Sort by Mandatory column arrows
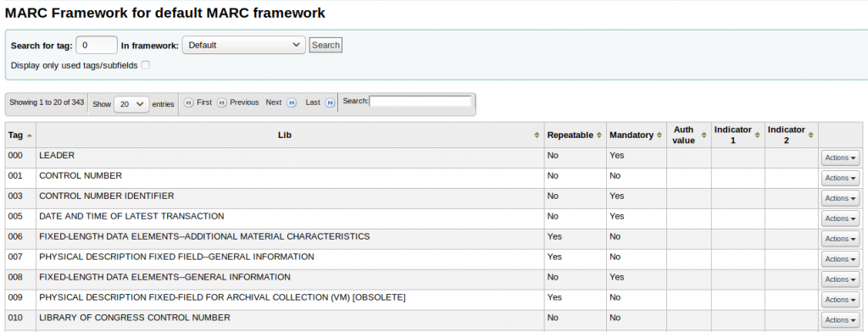Viewport: 868px width, 332px height. [659, 135]
